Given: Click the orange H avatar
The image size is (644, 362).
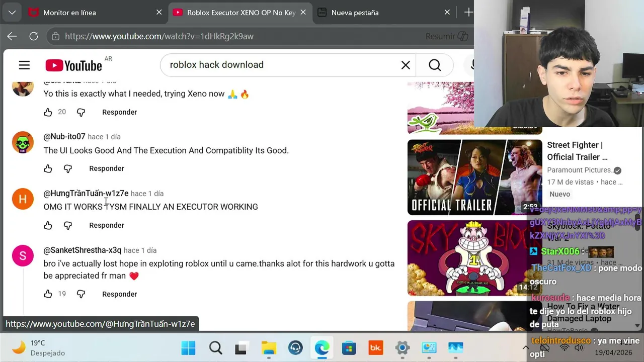Looking at the screenshot, I should click(x=23, y=199).
